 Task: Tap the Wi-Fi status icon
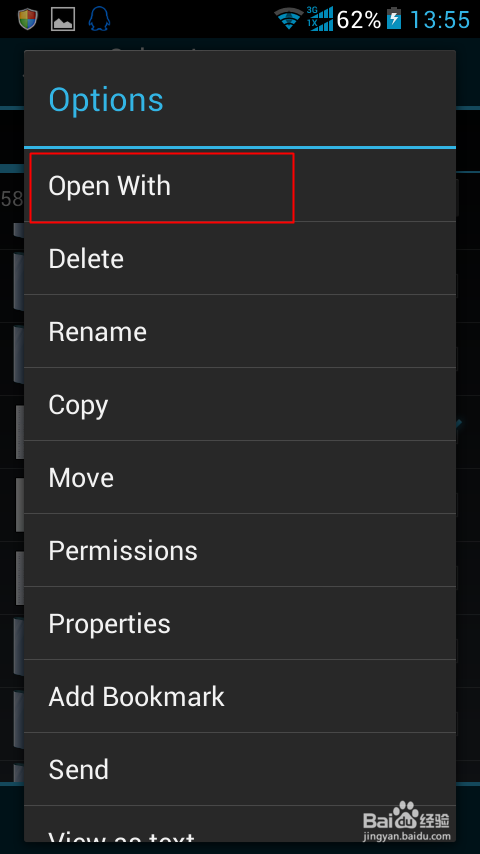[x=289, y=19]
